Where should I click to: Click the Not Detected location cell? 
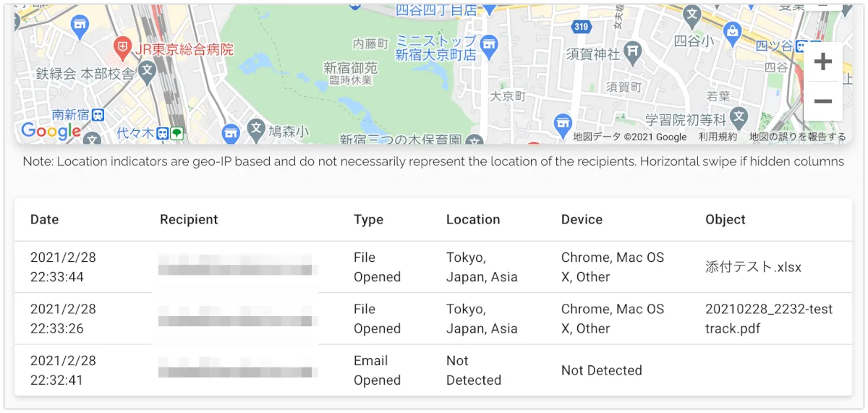point(474,370)
